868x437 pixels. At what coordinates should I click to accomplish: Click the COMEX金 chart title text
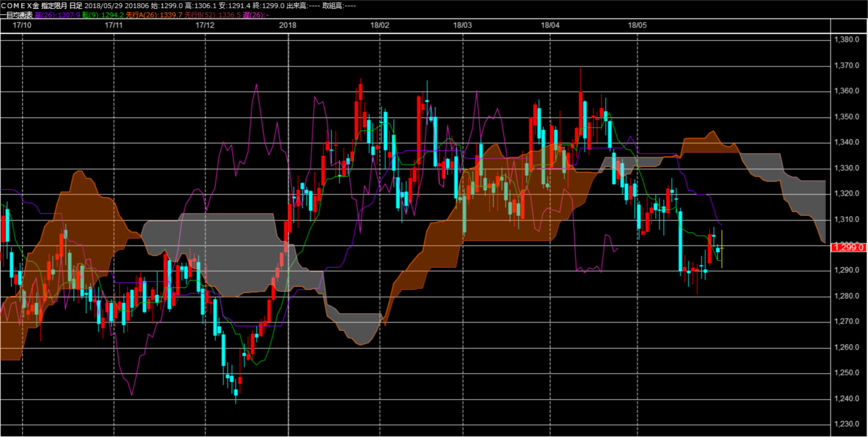pos(20,5)
